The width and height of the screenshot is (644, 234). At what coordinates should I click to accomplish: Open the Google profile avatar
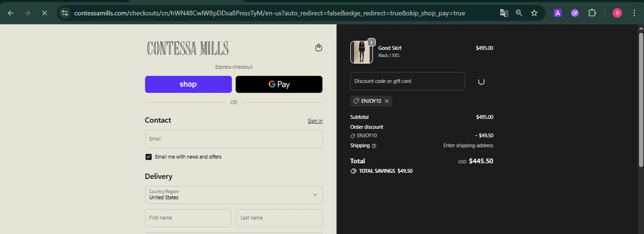(617, 13)
